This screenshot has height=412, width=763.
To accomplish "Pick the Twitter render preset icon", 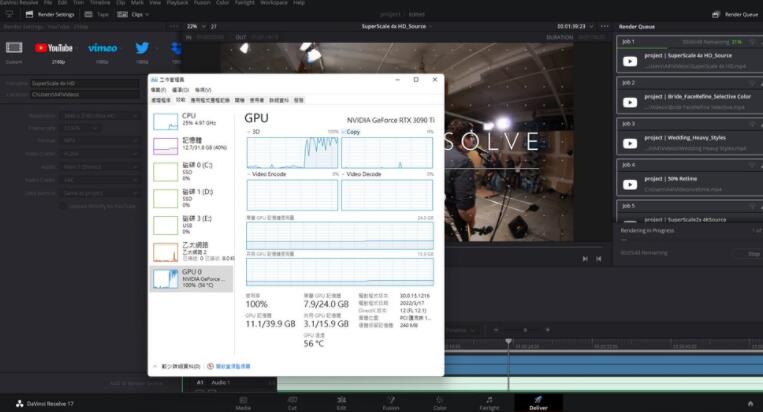I will 142,47.
